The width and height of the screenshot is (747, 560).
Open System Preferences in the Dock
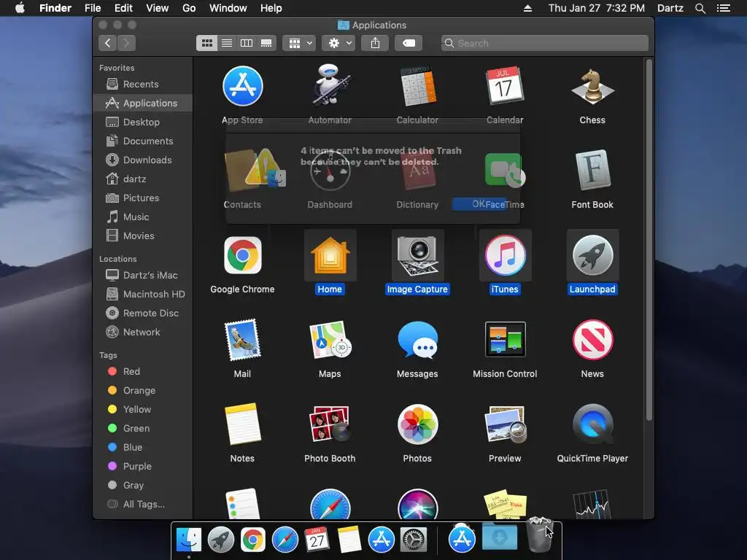pyautogui.click(x=413, y=540)
